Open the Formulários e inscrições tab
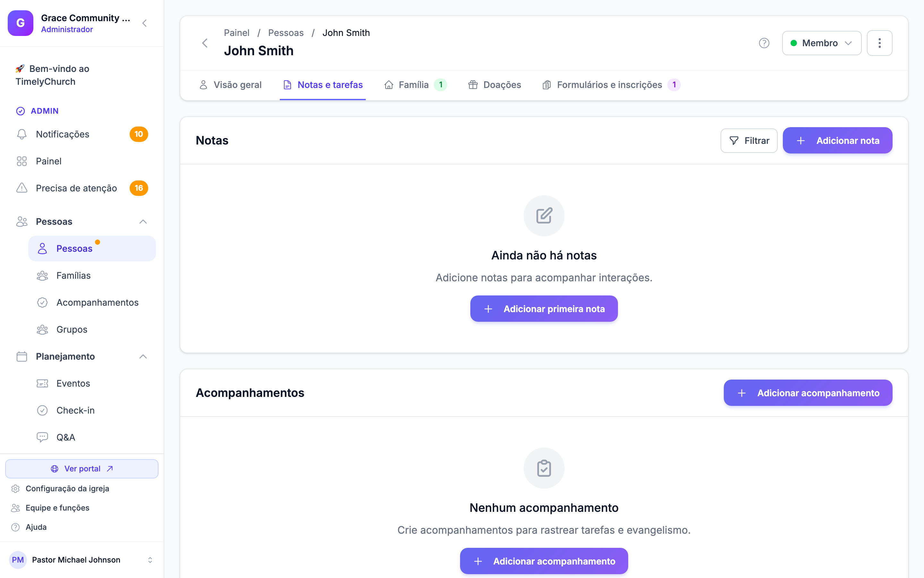Image resolution: width=924 pixels, height=578 pixels. (611, 84)
